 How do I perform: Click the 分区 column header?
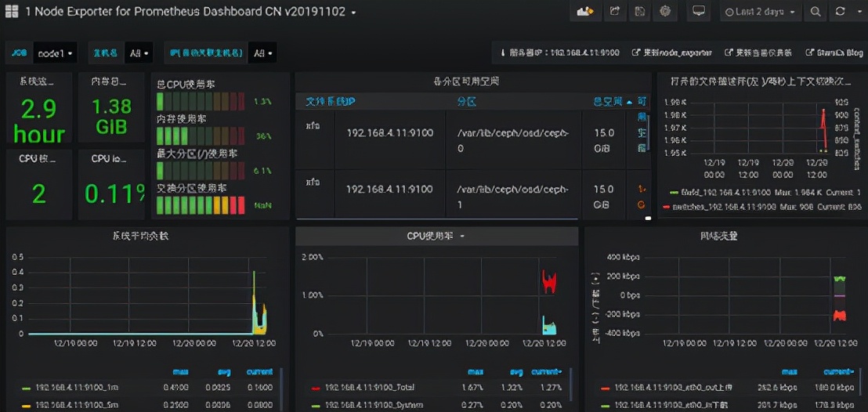467,102
